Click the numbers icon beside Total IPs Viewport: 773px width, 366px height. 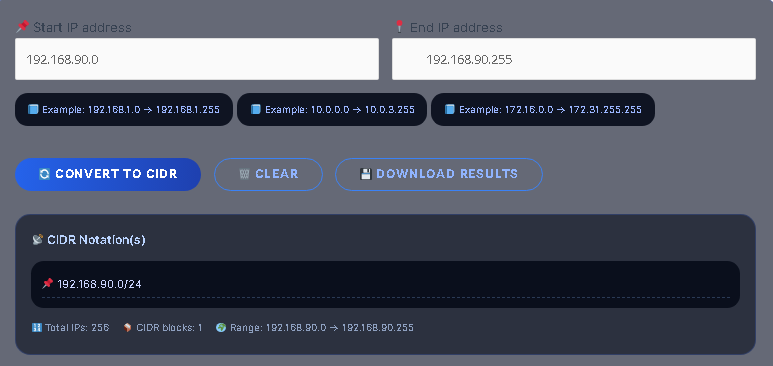click(36, 328)
